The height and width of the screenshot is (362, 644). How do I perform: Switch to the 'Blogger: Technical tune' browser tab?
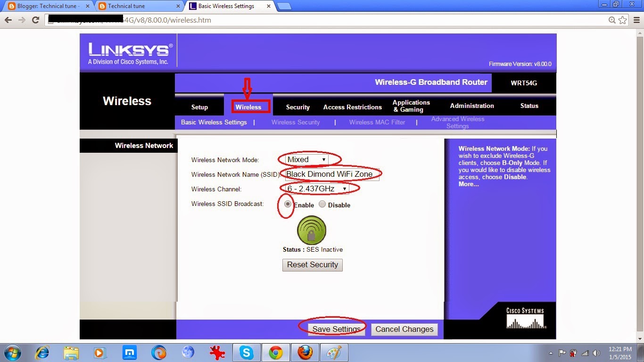(x=48, y=6)
